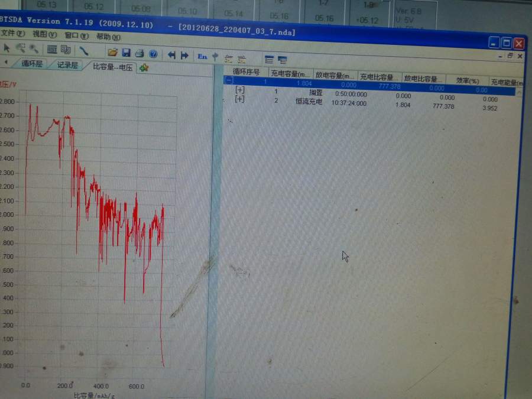
Task: Click the first blue table-view icon
Action: (269, 60)
